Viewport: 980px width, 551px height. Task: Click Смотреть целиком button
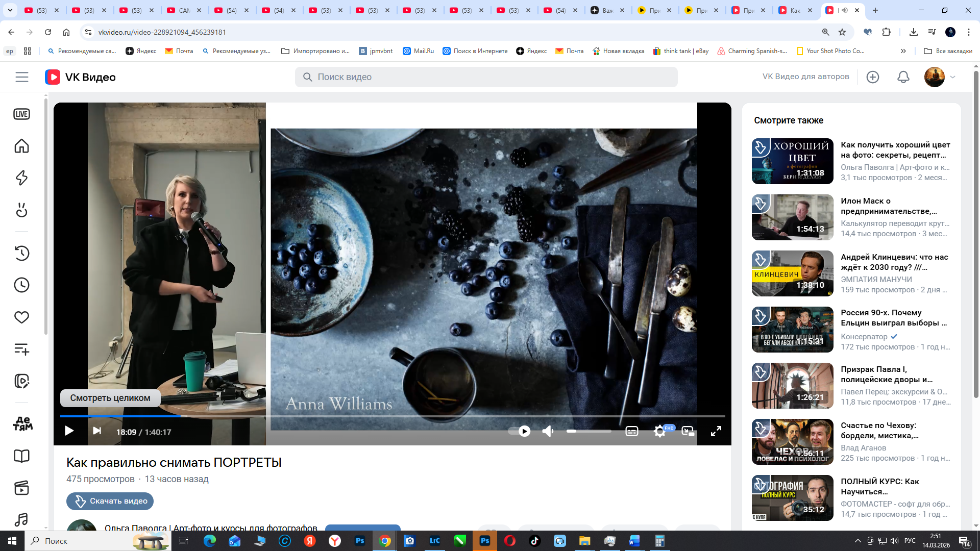coord(110,398)
